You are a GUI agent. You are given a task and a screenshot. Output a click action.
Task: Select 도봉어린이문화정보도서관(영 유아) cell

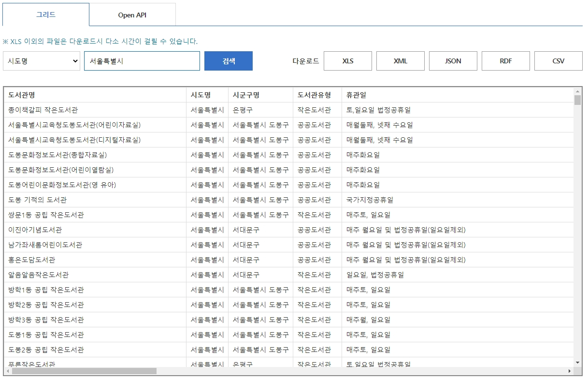tap(95, 185)
